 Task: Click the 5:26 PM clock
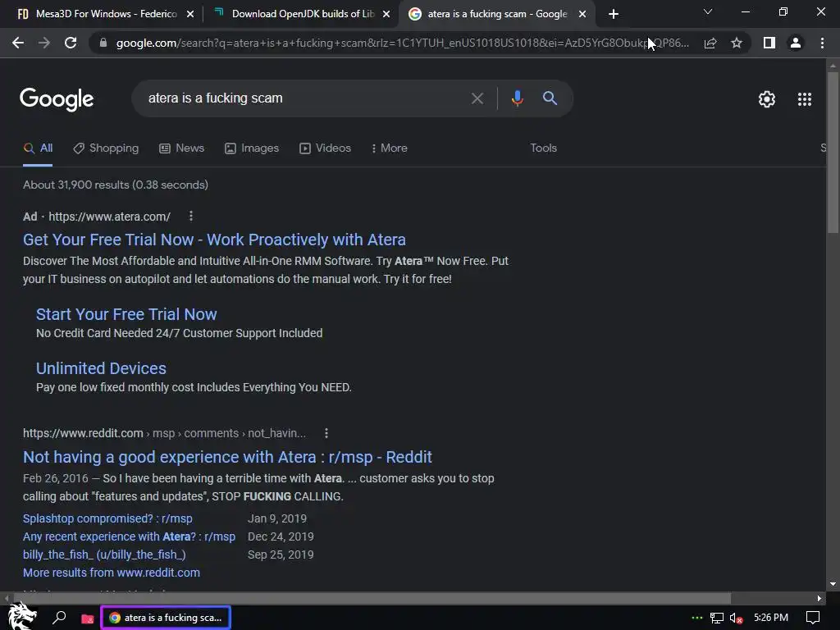click(x=771, y=617)
